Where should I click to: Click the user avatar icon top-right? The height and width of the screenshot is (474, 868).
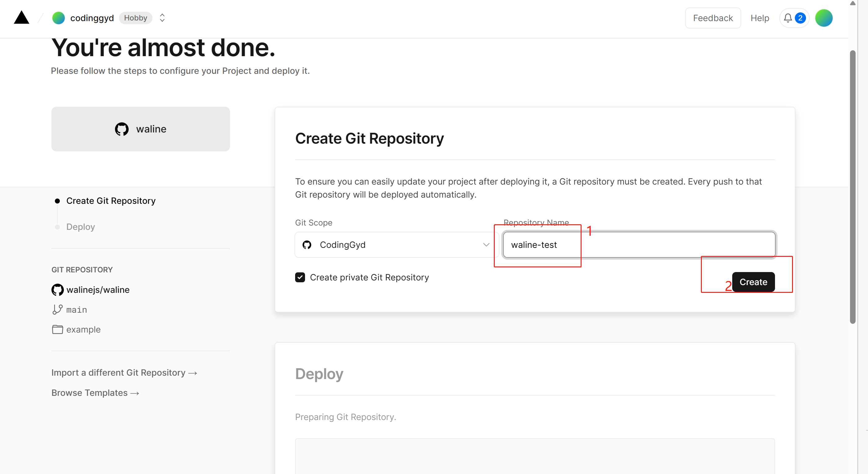825,17
